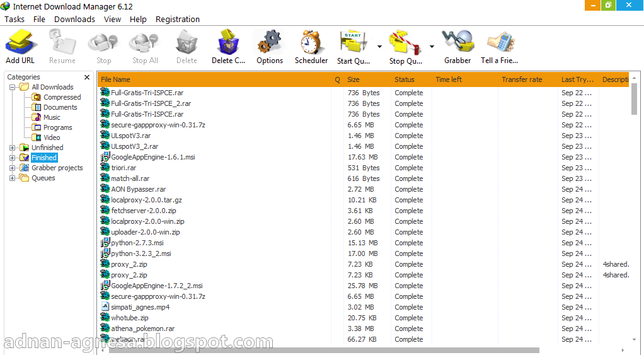The height and width of the screenshot is (355, 644).
Task: Select the Video category icon
Action: [x=37, y=137]
